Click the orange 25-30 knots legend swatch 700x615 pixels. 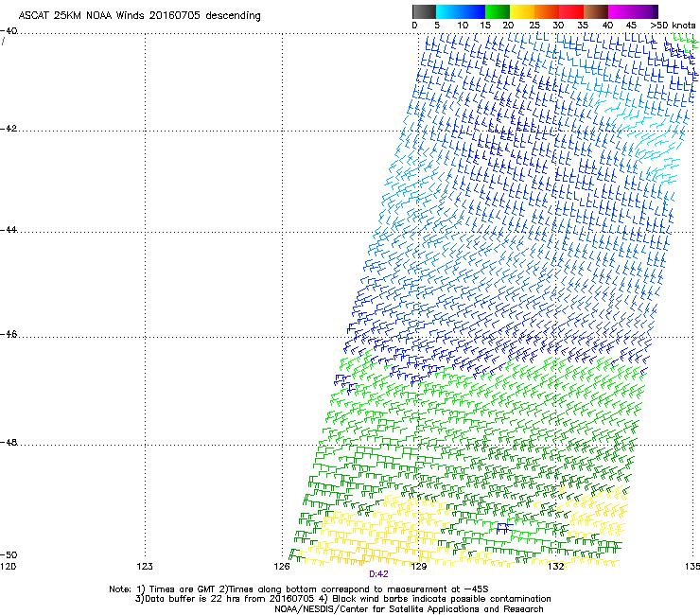click(547, 11)
